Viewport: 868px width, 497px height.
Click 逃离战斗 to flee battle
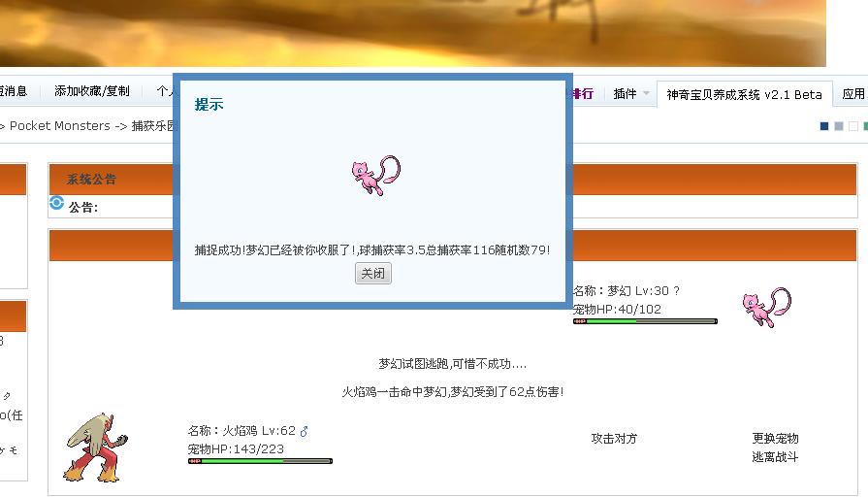point(775,456)
